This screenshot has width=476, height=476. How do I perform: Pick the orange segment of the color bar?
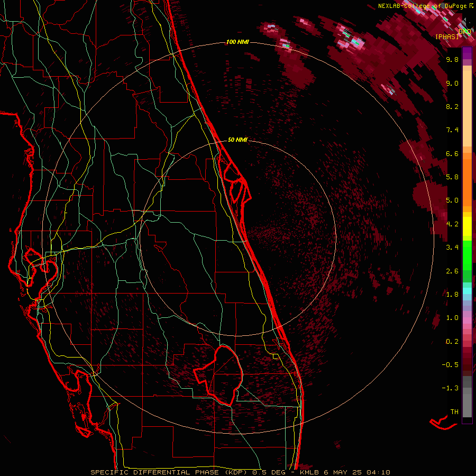pyautogui.click(x=467, y=182)
